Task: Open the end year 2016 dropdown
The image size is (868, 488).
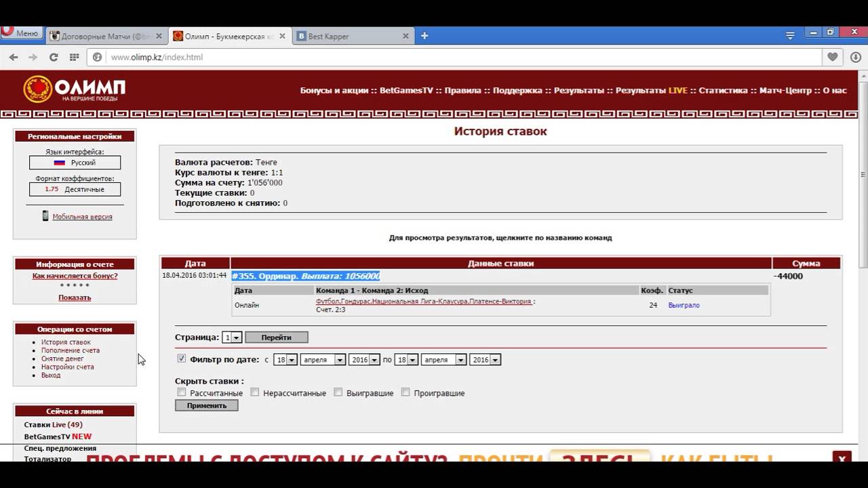Action: tap(486, 360)
